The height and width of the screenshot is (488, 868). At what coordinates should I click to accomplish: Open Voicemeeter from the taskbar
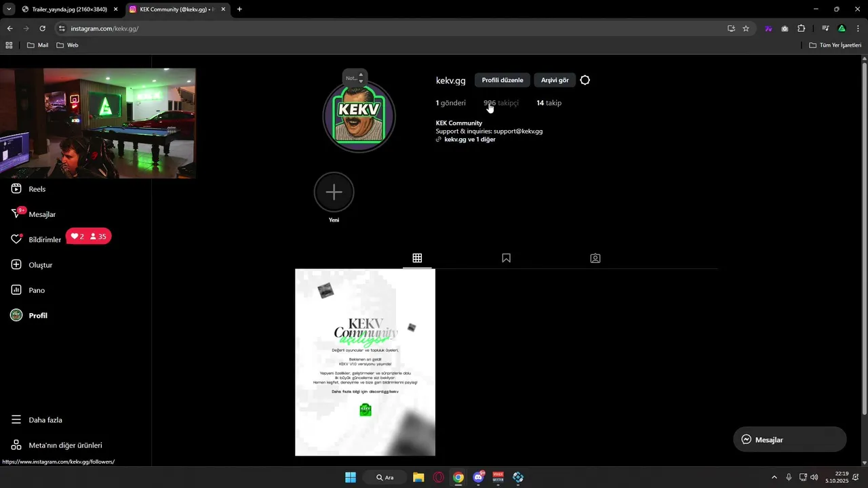pos(498,477)
